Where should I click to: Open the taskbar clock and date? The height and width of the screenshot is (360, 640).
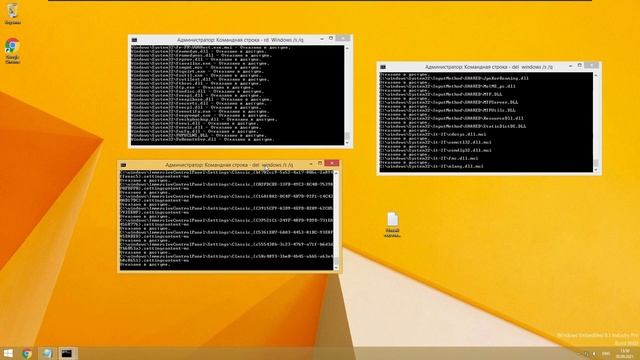click(625, 353)
